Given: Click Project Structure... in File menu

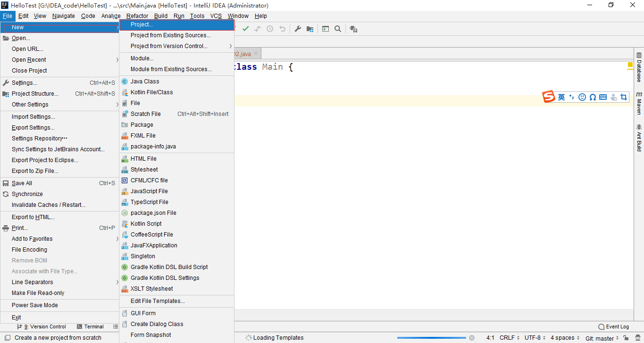Looking at the screenshot, I should 60,94.
